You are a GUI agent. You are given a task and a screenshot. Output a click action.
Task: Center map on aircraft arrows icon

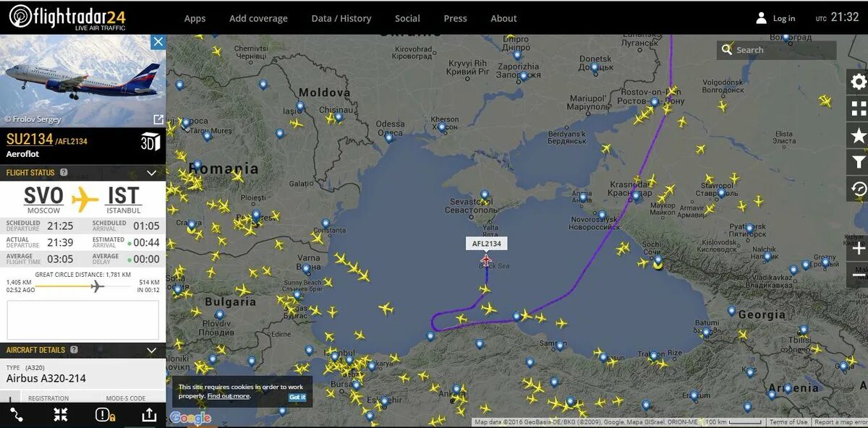click(x=60, y=415)
